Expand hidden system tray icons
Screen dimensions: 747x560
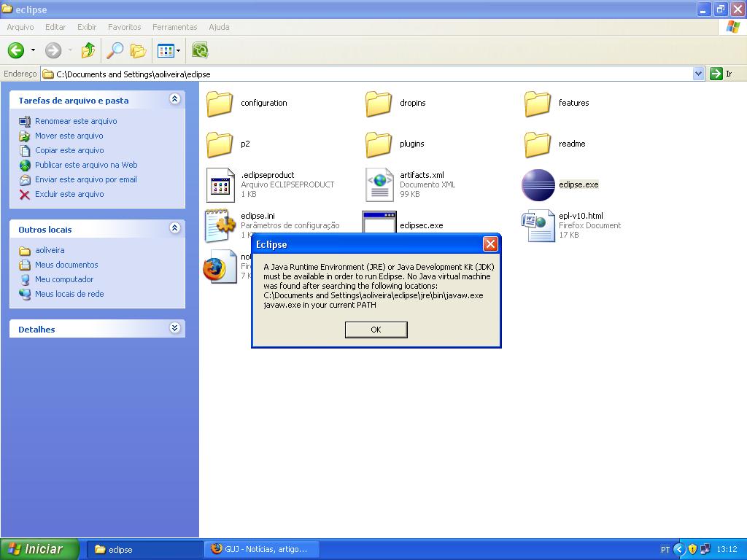pyautogui.click(x=679, y=550)
